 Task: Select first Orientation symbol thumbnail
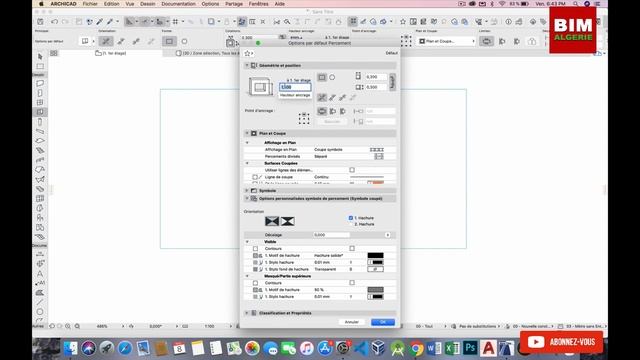[x=272, y=221]
